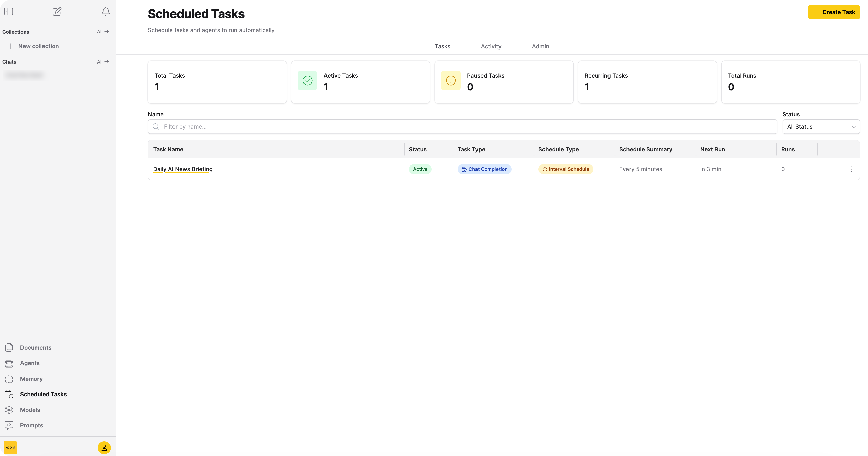Go to Agents in sidebar
This screenshot has width=868, height=456.
tap(30, 363)
